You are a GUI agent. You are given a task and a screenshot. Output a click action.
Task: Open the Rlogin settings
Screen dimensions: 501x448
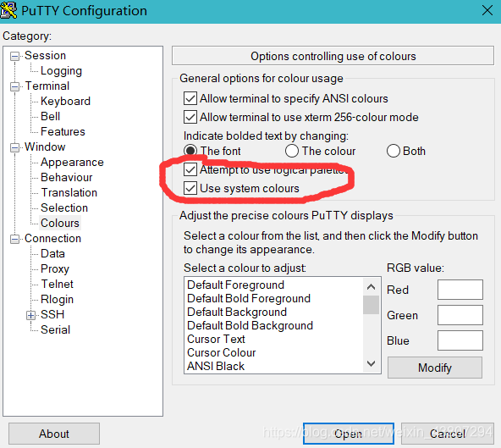57,300
